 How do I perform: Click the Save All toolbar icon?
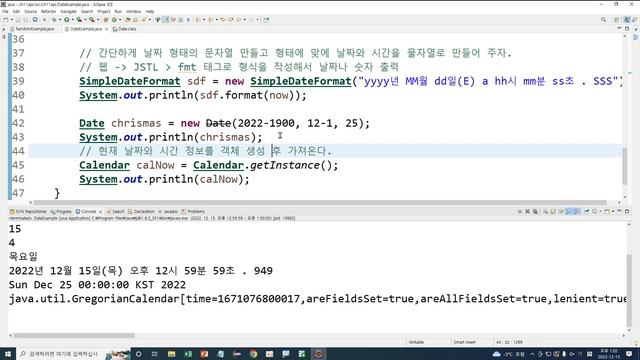point(26,20)
